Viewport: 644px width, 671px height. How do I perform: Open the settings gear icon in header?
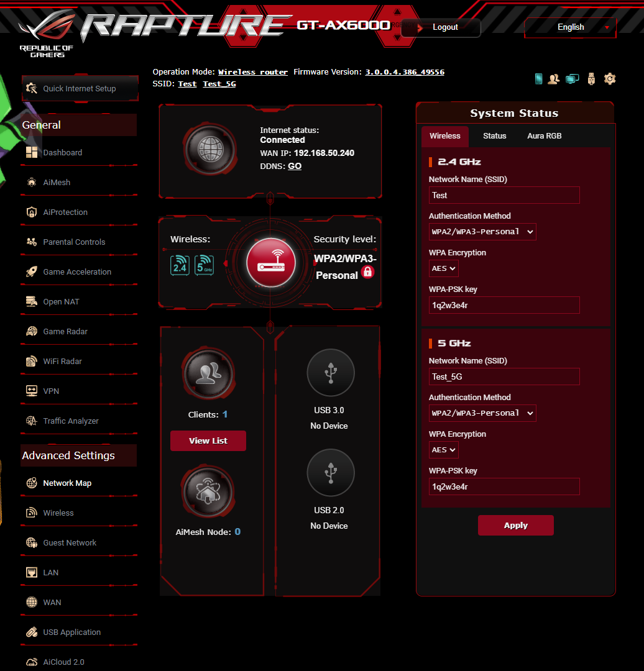(610, 79)
